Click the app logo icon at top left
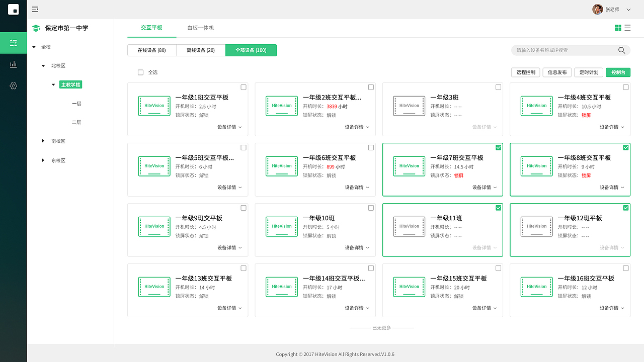The width and height of the screenshot is (644, 362). tap(13, 9)
